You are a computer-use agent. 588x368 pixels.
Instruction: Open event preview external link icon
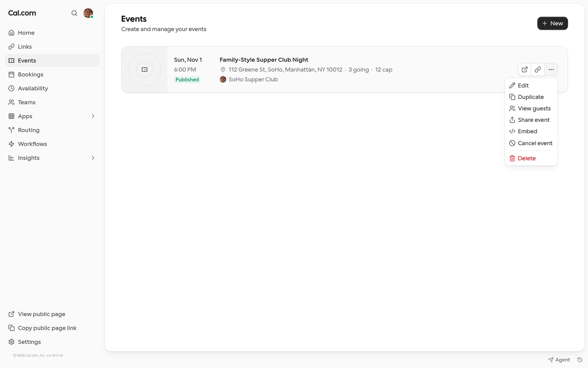pos(525,70)
